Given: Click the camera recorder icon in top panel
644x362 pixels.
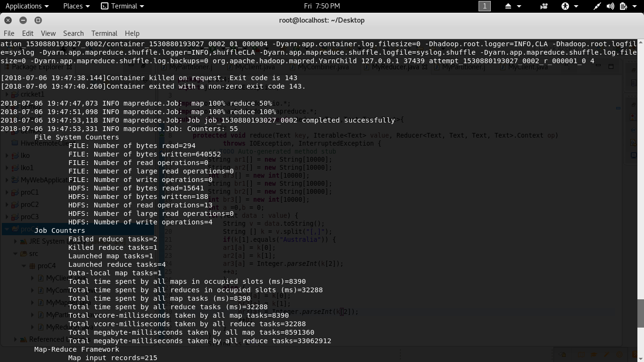Looking at the screenshot, I should pos(544,6).
